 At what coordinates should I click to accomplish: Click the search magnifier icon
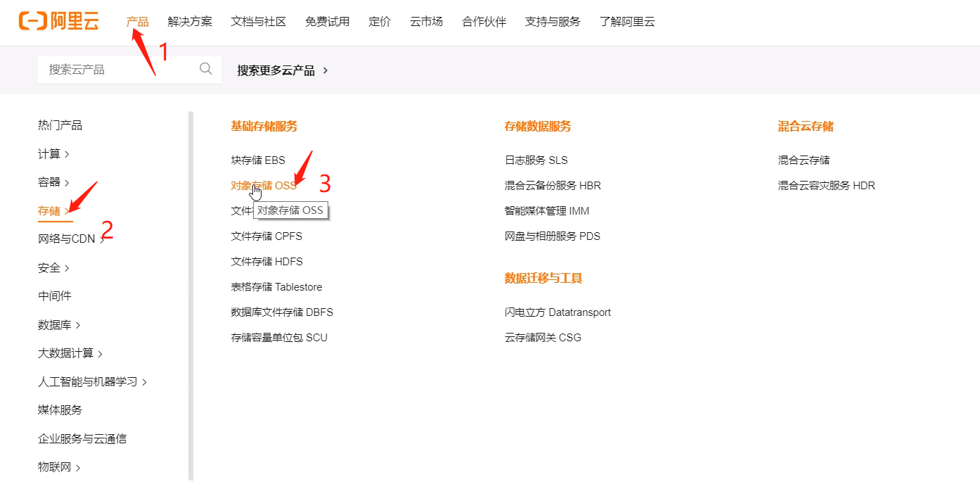coord(206,68)
